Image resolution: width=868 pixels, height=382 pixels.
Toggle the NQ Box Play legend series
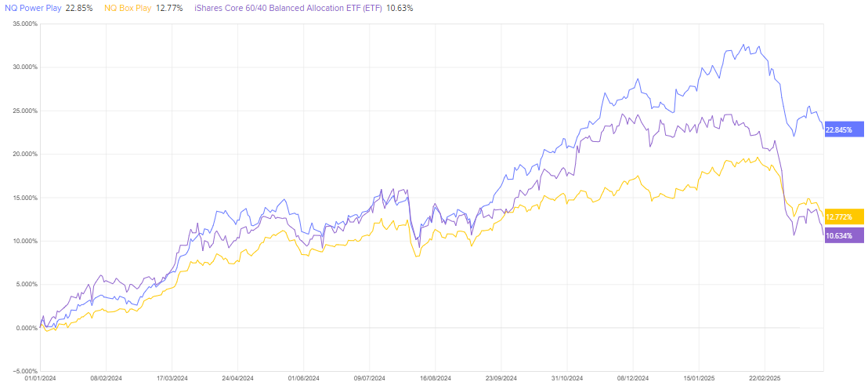point(127,8)
